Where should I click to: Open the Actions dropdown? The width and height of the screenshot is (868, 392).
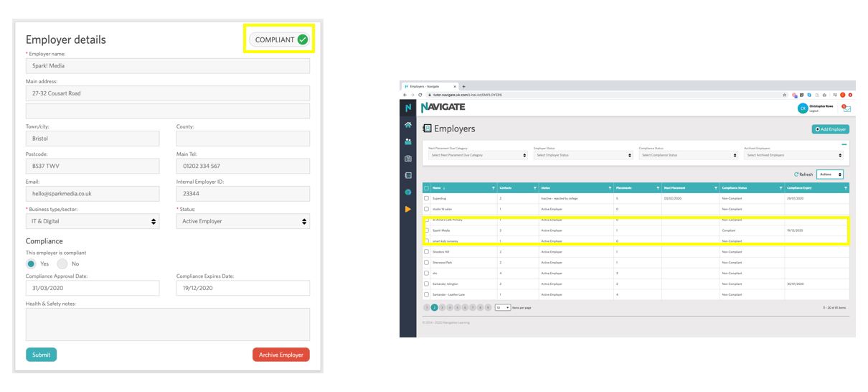tap(830, 174)
